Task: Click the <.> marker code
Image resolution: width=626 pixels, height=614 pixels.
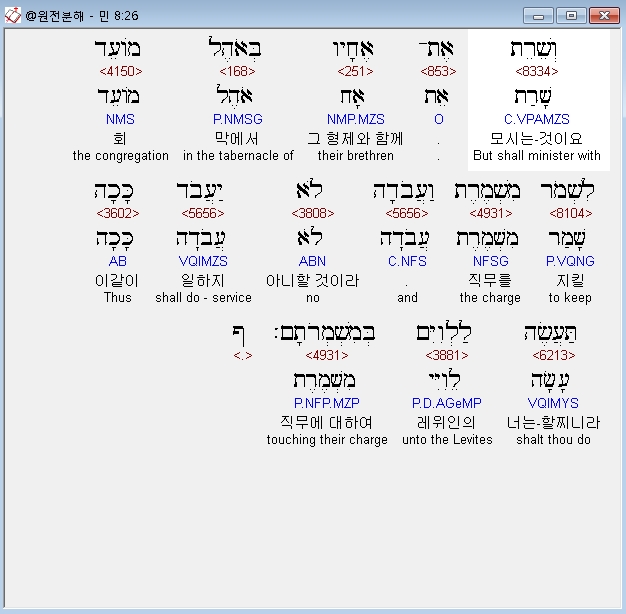Action: click(x=243, y=355)
